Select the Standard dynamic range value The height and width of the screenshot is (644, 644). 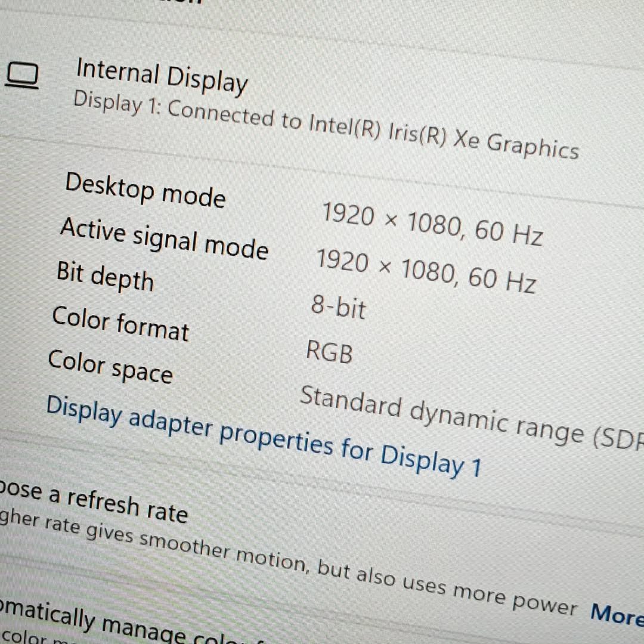point(471,417)
